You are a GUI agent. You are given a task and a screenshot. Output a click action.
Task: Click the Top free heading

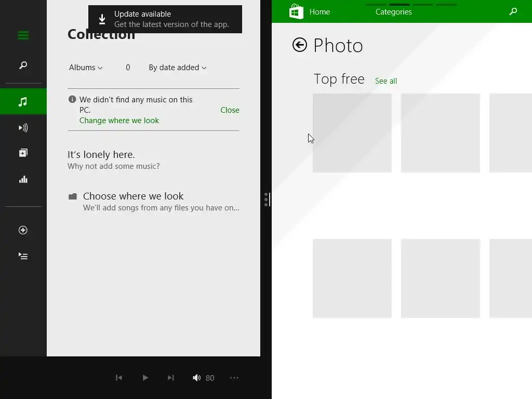click(x=339, y=79)
